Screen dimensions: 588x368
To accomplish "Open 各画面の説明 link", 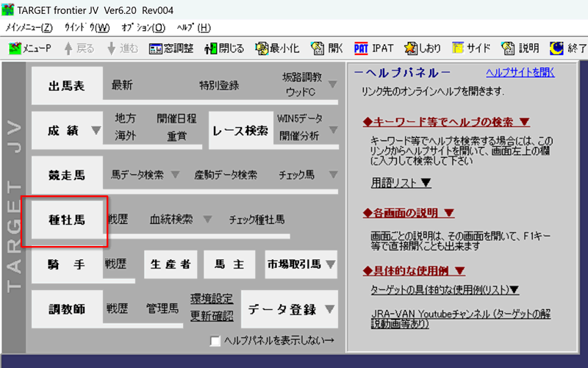I will pyautogui.click(x=409, y=213).
